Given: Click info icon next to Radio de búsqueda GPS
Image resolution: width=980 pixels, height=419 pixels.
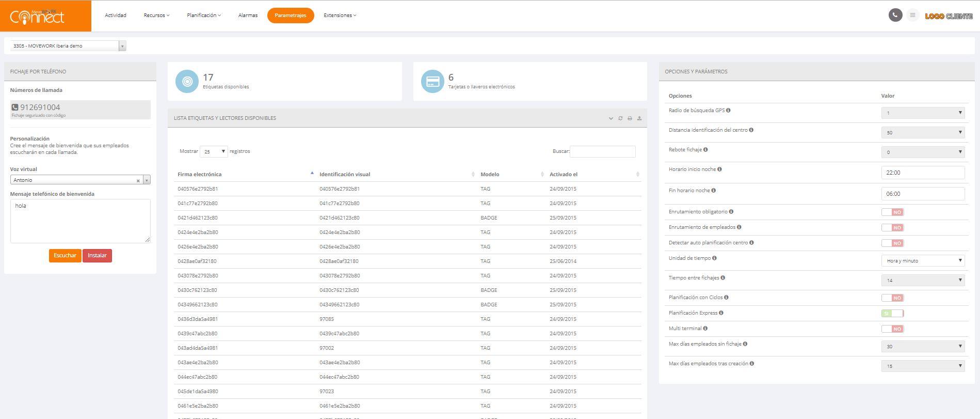Looking at the screenshot, I should coord(728,110).
